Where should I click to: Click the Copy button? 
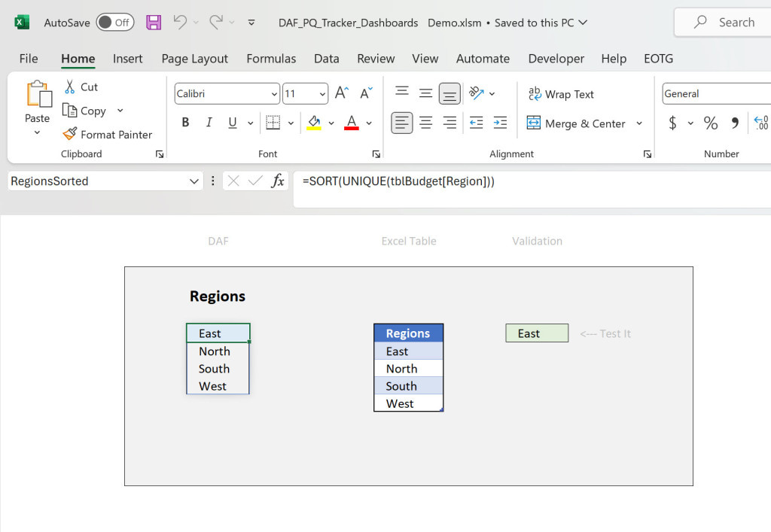click(84, 111)
